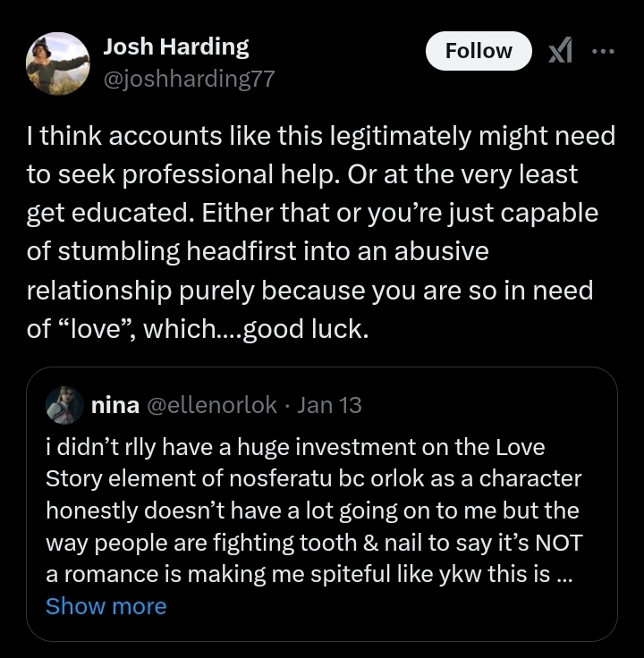
Task: Click the Grok icon beside Follow
Action: [x=560, y=52]
